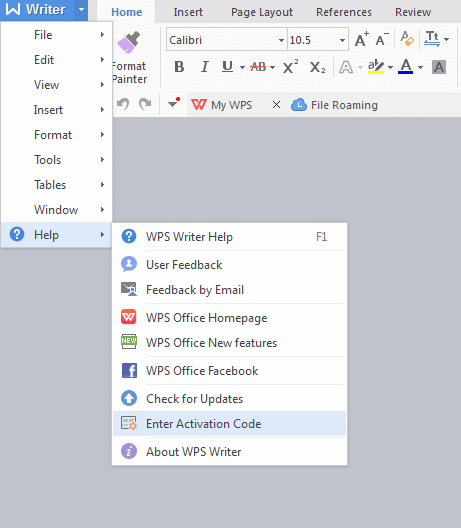Click the Writer W logo button
This screenshot has width=461, height=528.
(x=36, y=9)
